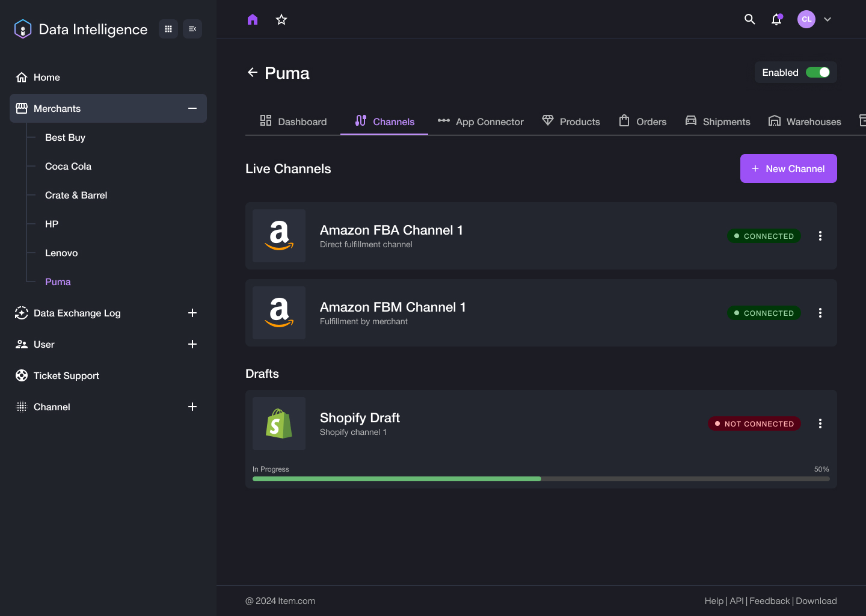Click the purple home icon in top bar
Viewport: 866px width, 616px height.
pos(253,19)
